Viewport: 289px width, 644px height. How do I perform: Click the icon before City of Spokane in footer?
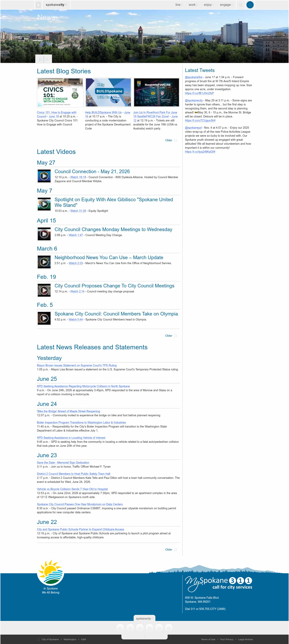pos(38,639)
